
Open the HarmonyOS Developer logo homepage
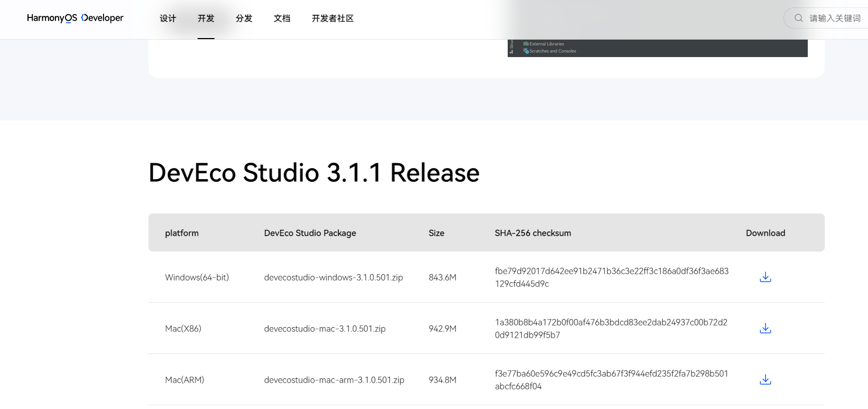click(75, 18)
